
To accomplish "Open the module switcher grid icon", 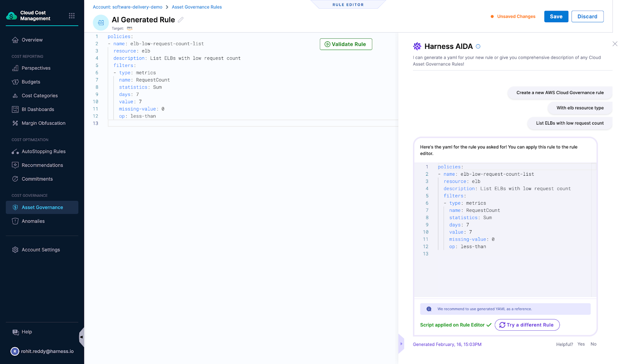I will pos(72,15).
